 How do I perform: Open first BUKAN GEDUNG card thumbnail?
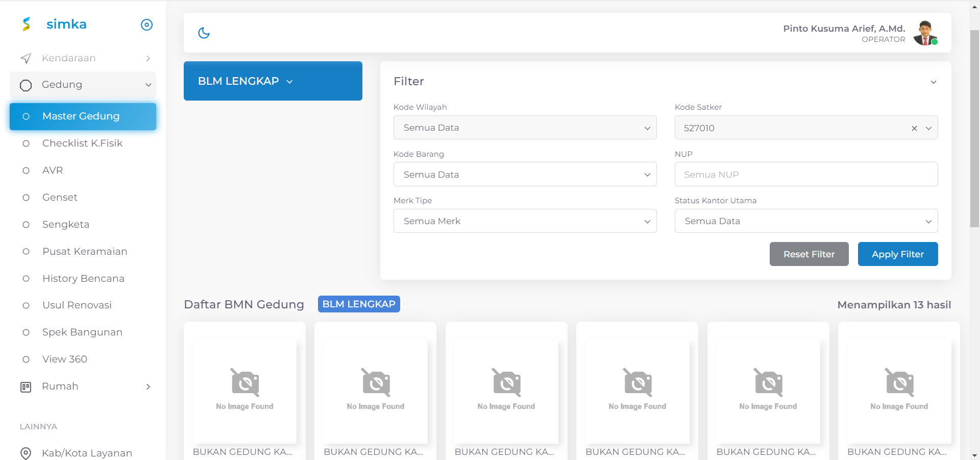point(244,392)
